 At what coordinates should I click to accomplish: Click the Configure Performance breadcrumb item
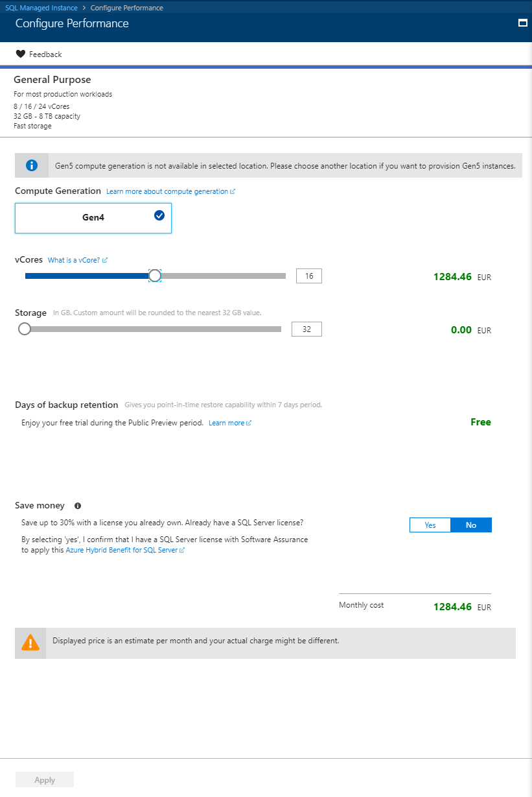point(127,8)
